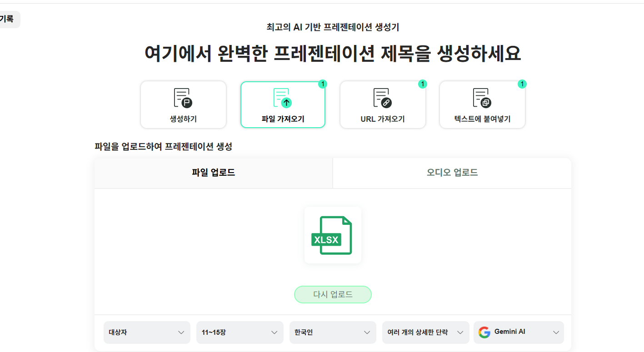Select the 파일 가져오기 card
This screenshot has height=352, width=644.
(283, 104)
